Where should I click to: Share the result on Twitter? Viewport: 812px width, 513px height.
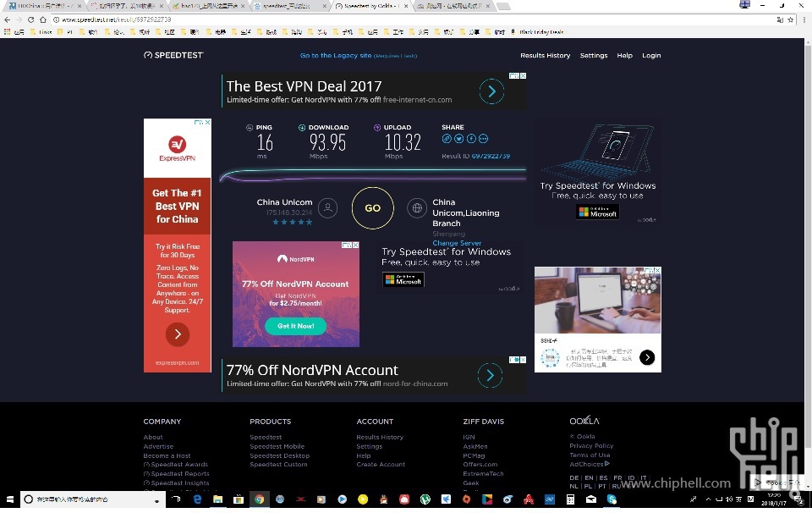coord(458,138)
